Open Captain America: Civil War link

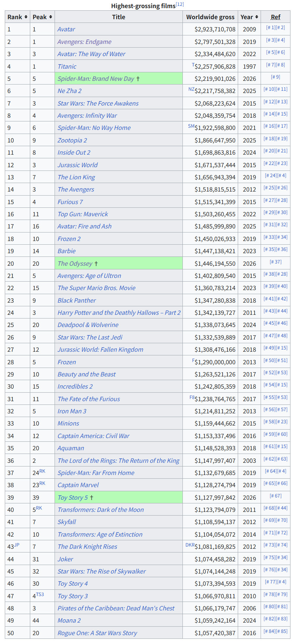(x=94, y=436)
